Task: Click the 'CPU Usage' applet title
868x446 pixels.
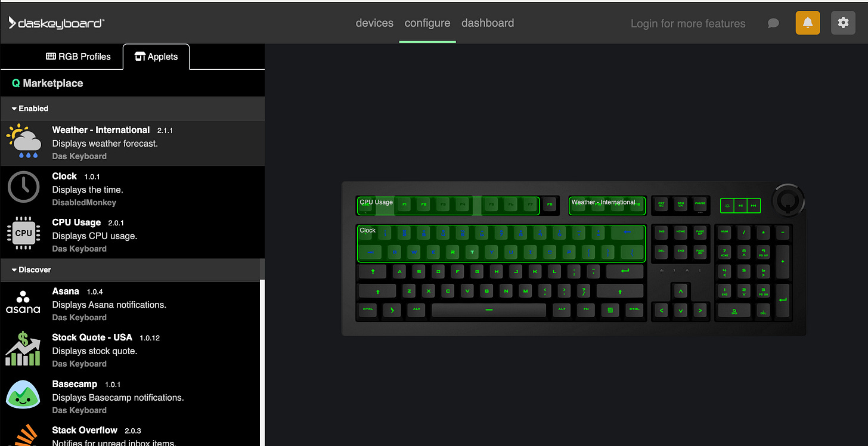Action: point(76,222)
